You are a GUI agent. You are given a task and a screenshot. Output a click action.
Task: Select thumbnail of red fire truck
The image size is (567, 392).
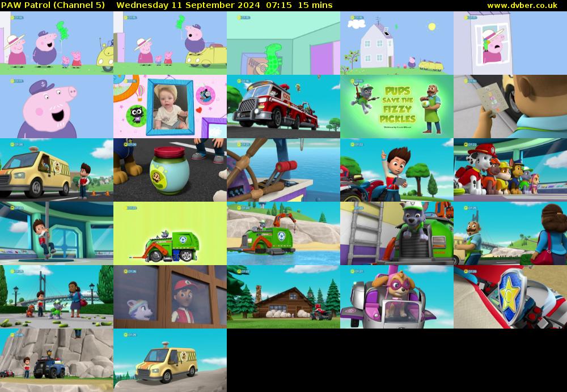pos(283,106)
